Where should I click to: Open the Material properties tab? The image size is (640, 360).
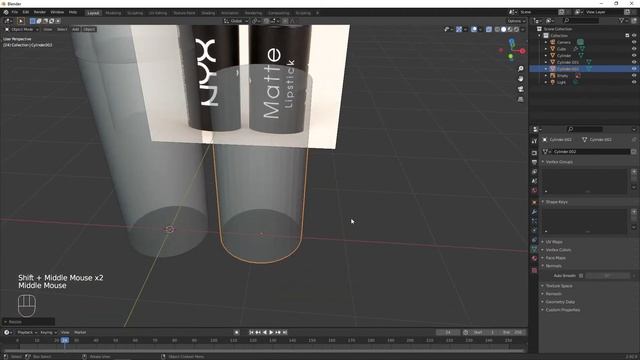pyautogui.click(x=534, y=258)
